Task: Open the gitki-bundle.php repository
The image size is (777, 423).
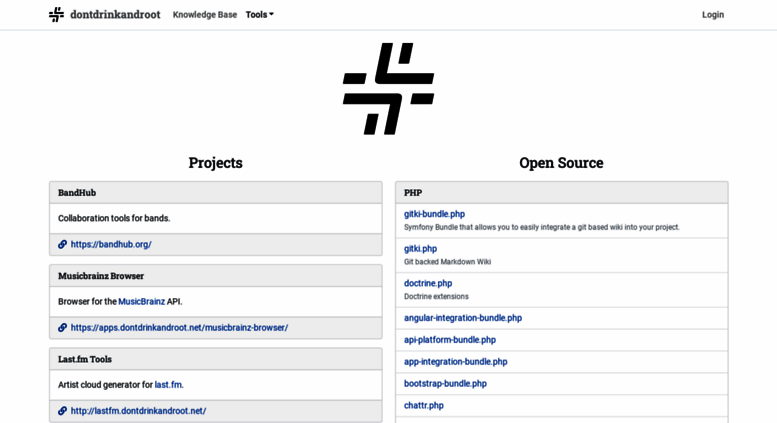Action: (x=434, y=214)
